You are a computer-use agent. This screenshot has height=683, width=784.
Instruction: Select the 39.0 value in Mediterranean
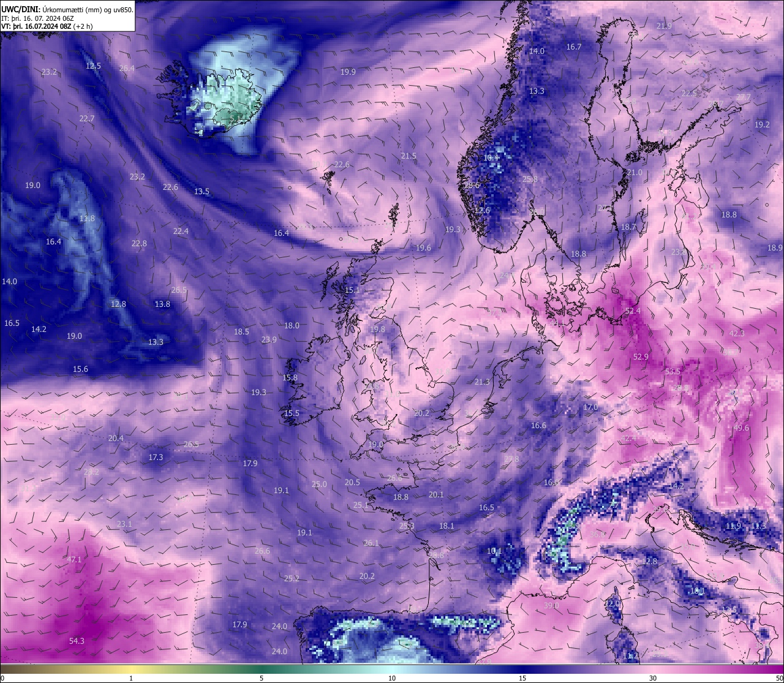click(551, 605)
